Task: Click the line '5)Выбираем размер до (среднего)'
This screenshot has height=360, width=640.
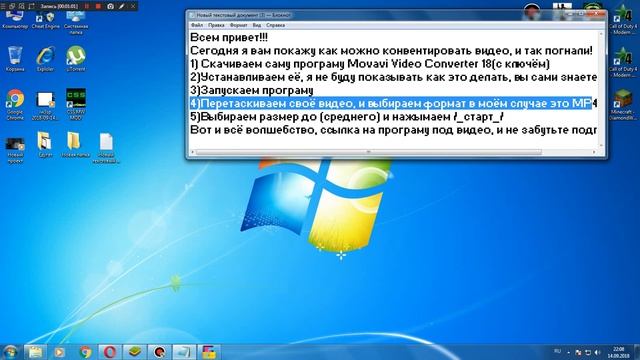Action: pos(347,117)
